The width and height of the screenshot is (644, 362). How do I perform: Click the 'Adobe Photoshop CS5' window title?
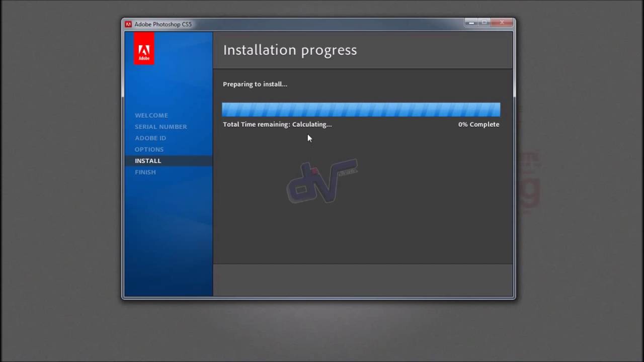click(163, 24)
